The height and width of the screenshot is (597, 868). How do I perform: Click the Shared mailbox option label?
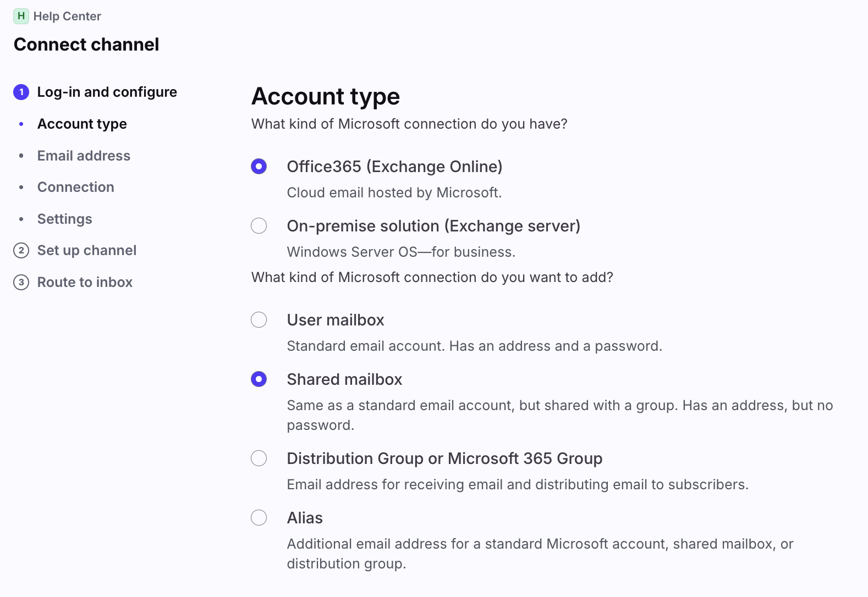point(344,379)
